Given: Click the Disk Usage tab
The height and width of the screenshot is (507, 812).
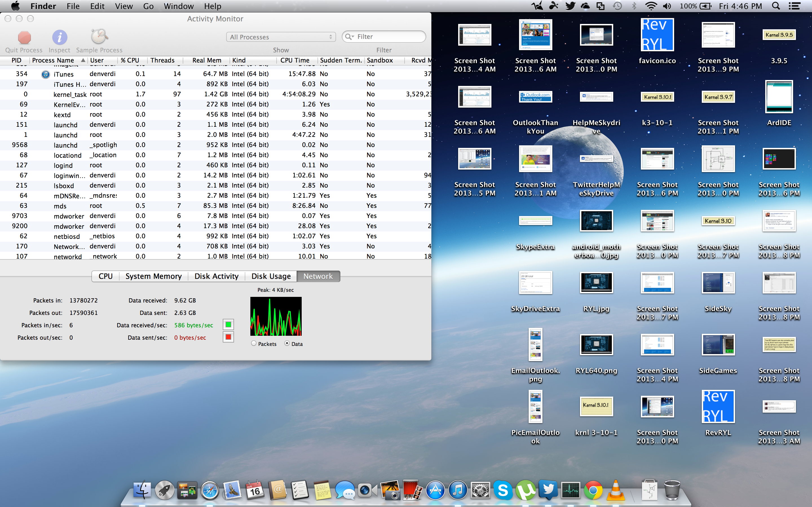Looking at the screenshot, I should [271, 276].
